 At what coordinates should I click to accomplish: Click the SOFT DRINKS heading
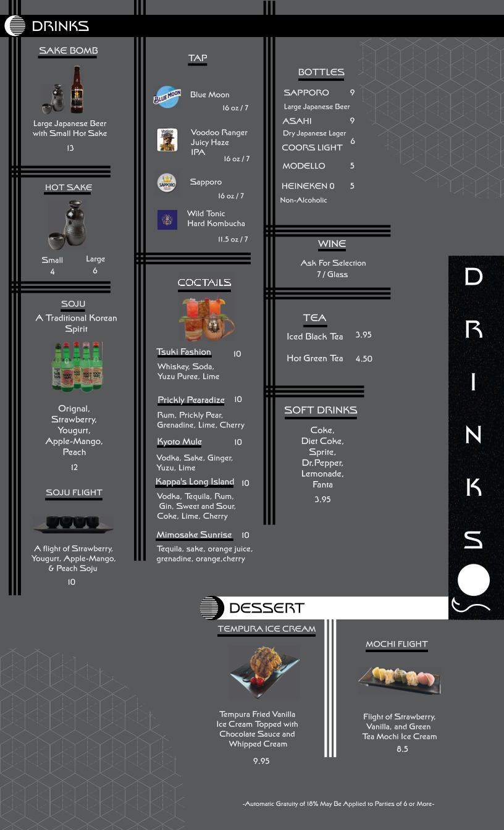(321, 410)
